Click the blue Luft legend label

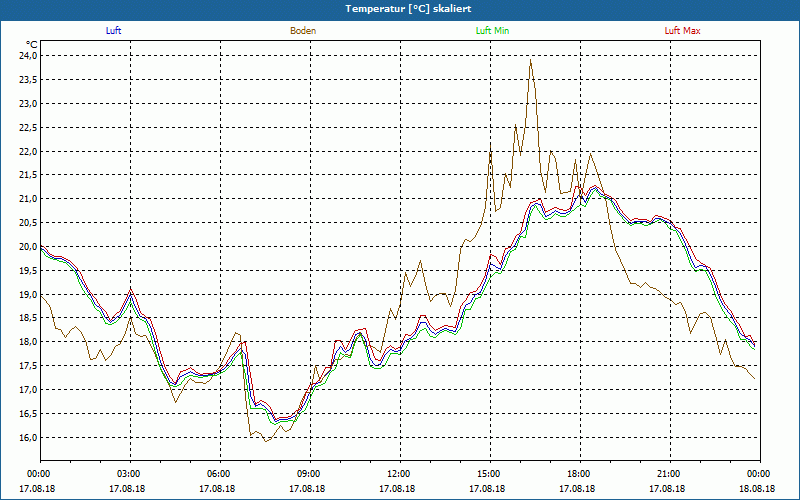coord(113,31)
